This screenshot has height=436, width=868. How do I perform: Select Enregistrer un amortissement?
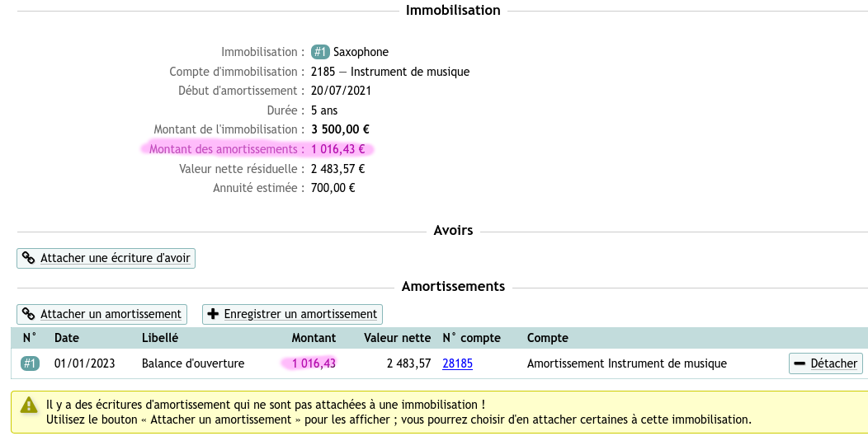point(292,314)
